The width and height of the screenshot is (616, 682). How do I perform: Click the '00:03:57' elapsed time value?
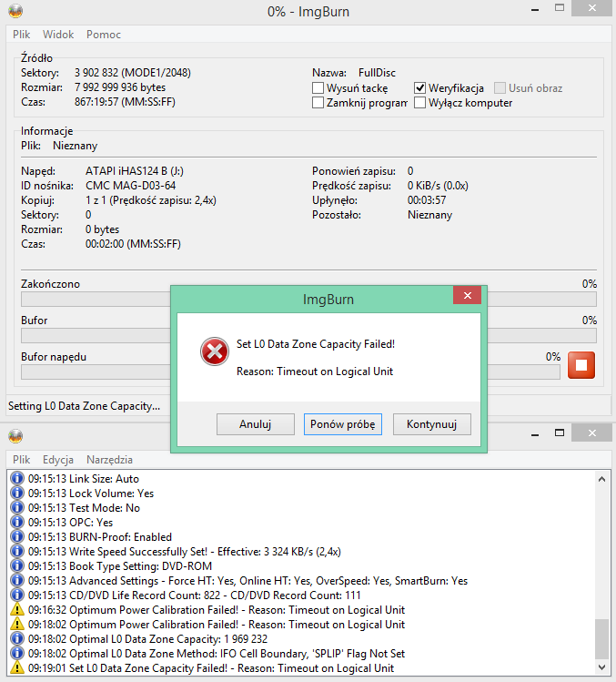coord(427,200)
